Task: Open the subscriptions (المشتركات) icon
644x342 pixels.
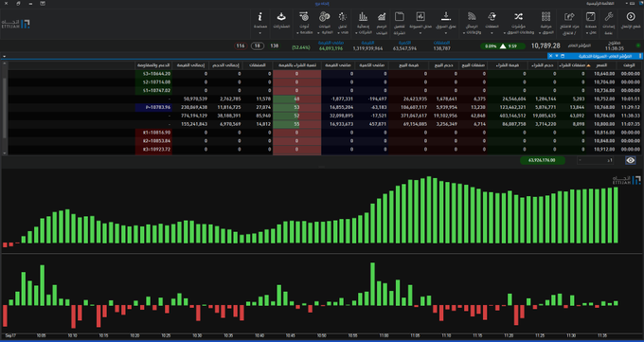Action: click(281, 16)
